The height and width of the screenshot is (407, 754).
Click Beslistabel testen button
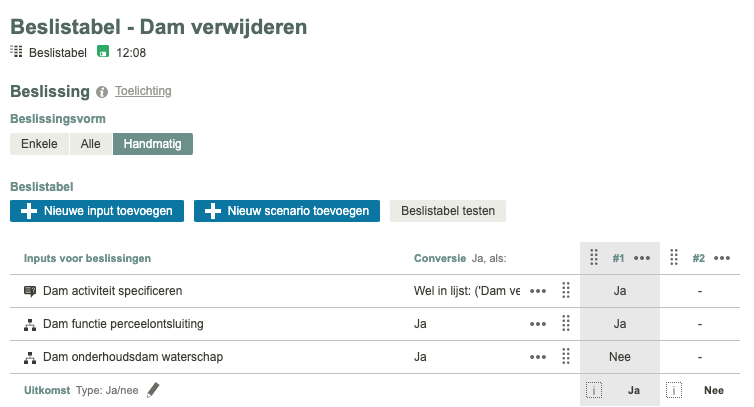tap(448, 211)
